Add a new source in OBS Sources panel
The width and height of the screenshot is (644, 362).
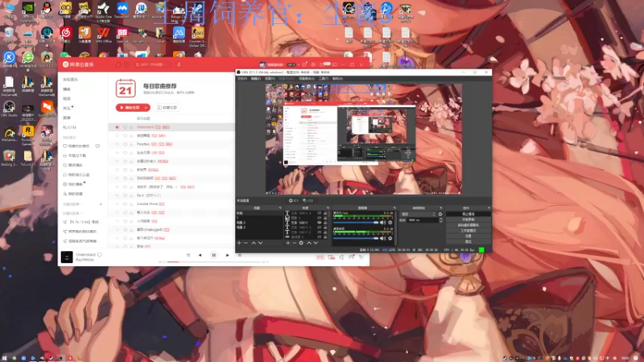(288, 243)
